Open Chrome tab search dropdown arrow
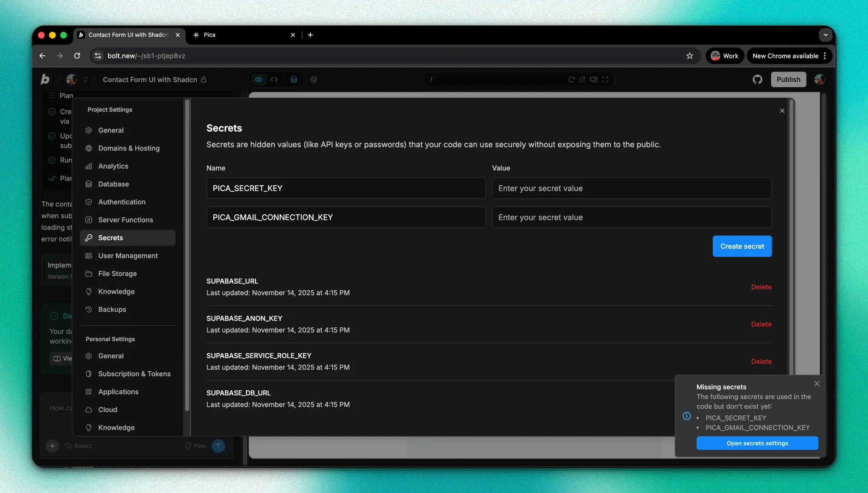Screen dimensions: 868x493 coord(826,35)
